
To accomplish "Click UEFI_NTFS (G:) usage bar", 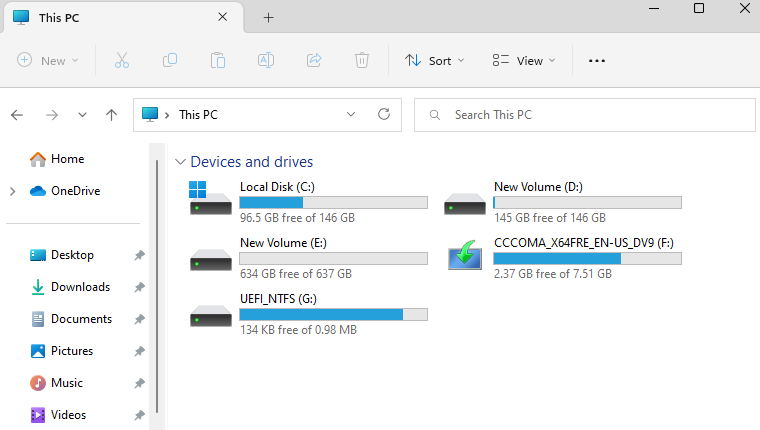I will [x=333, y=315].
